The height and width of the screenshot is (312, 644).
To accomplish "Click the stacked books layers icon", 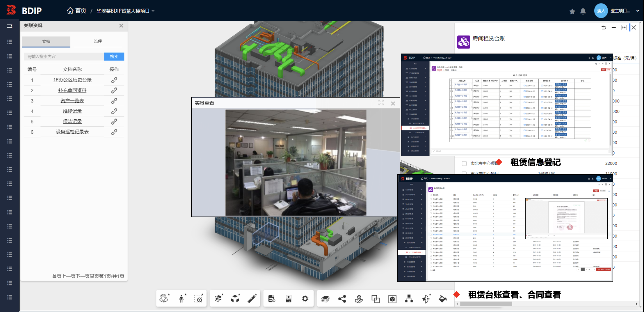I will pos(325,299).
